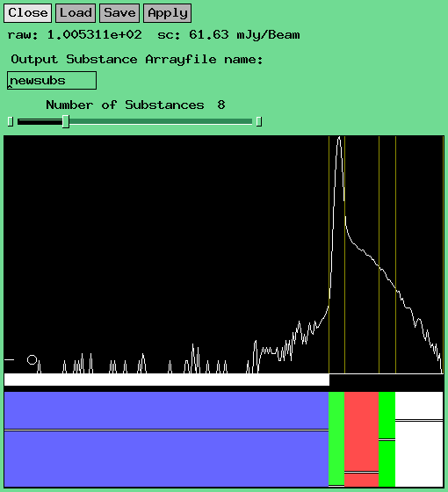448x492 pixels.
Task: Click the Load button
Action: click(x=76, y=13)
